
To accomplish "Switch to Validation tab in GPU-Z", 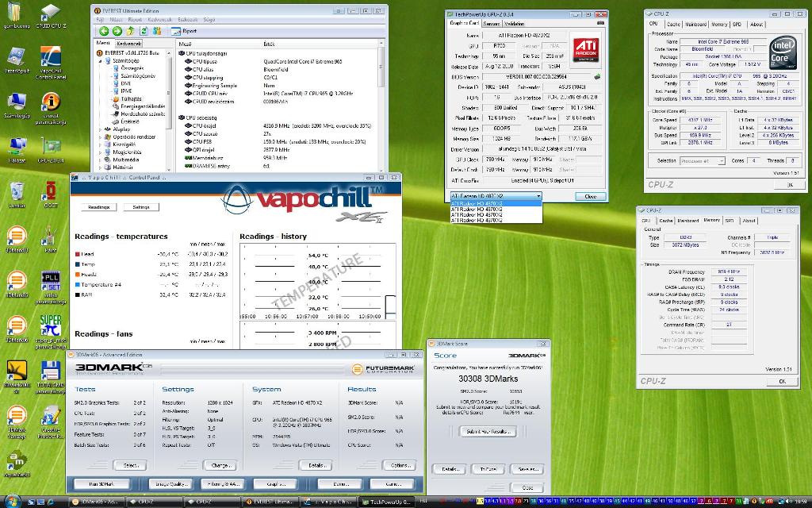I will 514,23.
